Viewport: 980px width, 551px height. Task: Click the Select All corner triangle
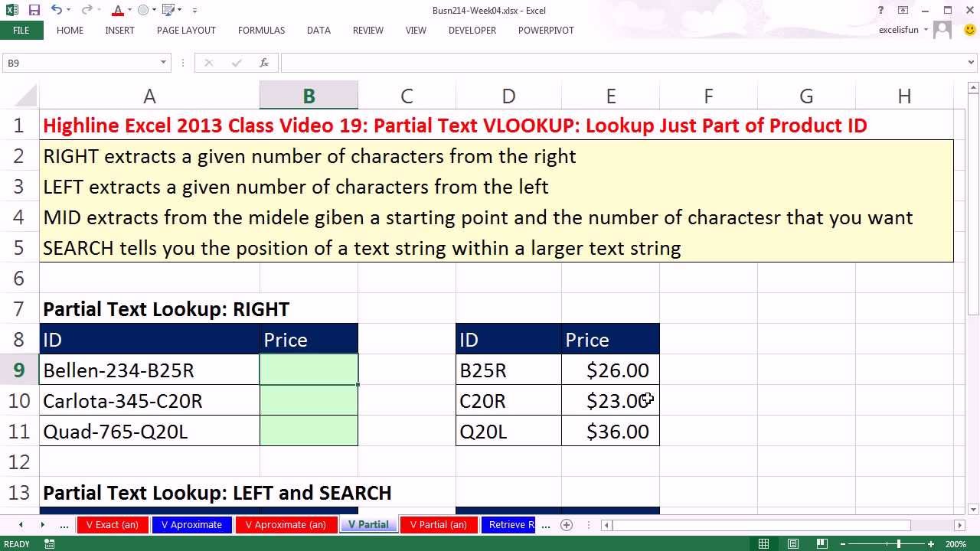pyautogui.click(x=26, y=96)
